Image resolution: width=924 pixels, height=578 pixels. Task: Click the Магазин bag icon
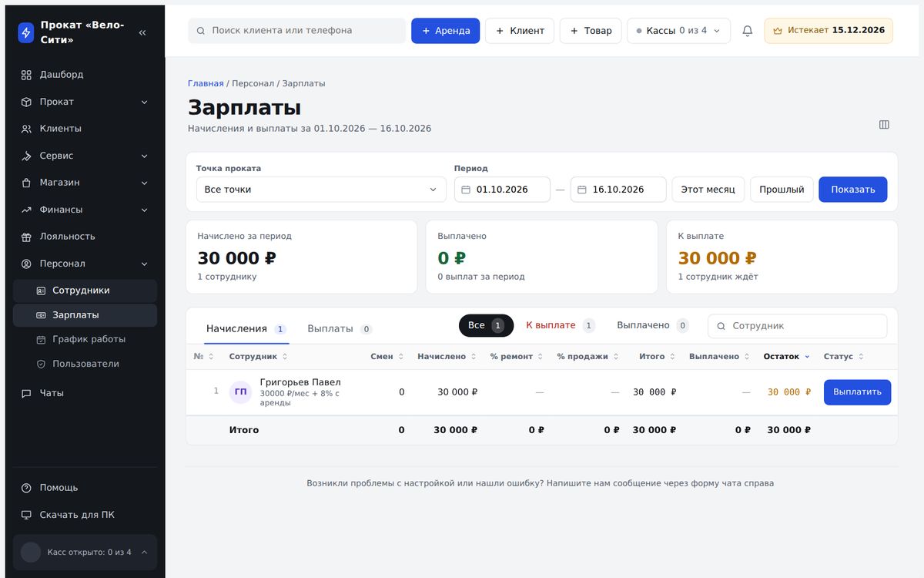coord(26,183)
